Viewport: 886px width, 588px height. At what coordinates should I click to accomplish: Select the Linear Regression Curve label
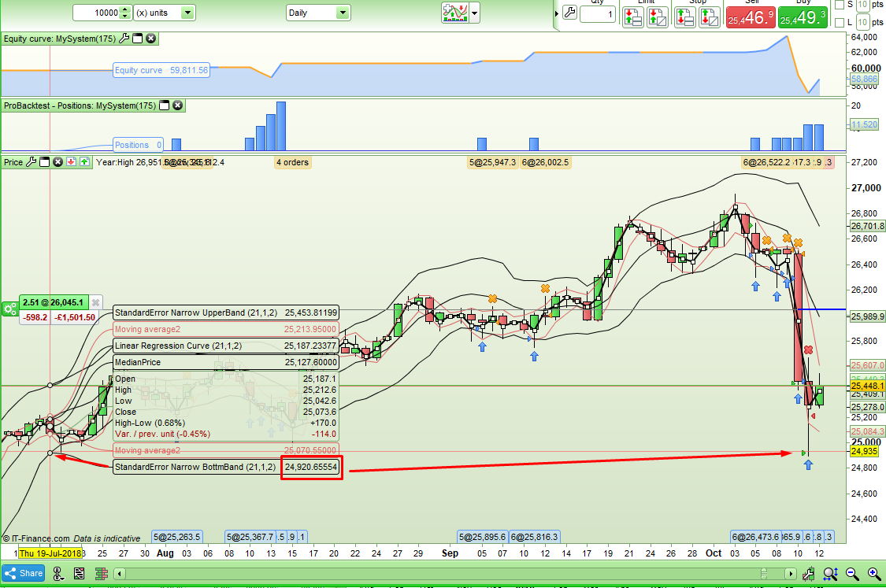pos(226,346)
